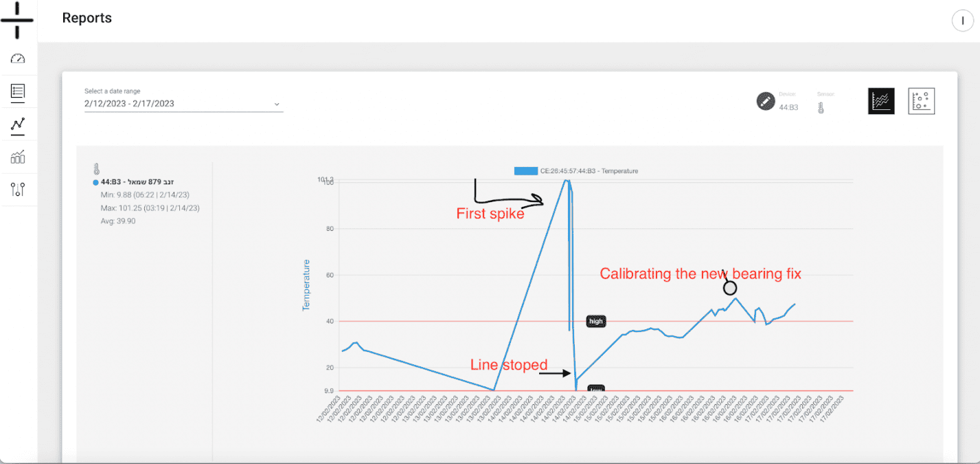Switch to scatter plot view
Screen dimensions: 980x464
[x=922, y=101]
